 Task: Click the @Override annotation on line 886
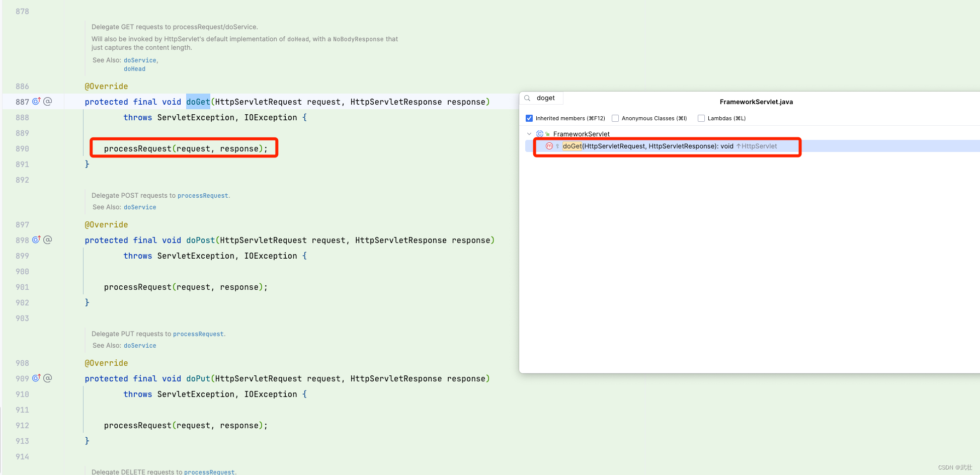pos(106,86)
